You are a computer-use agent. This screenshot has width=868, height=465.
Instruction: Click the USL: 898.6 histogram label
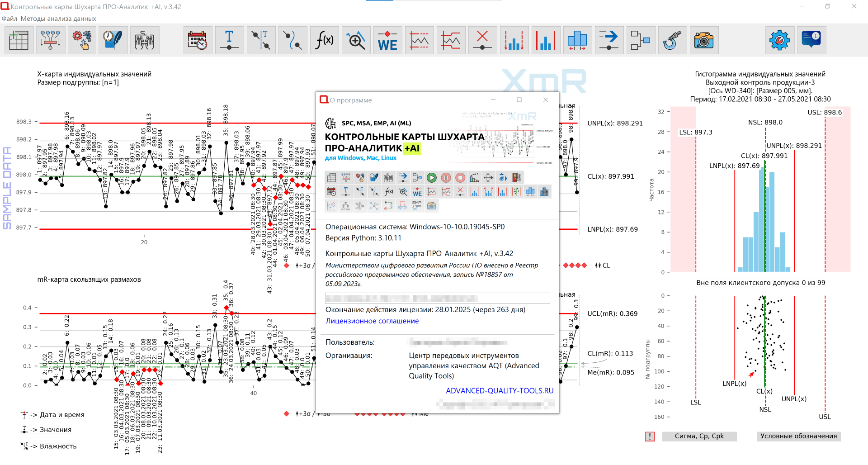point(825,113)
